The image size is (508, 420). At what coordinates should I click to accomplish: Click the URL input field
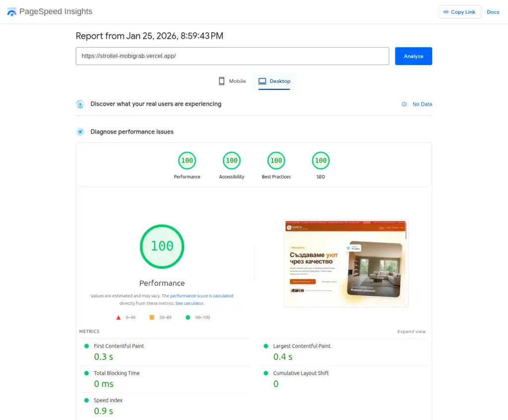click(232, 56)
